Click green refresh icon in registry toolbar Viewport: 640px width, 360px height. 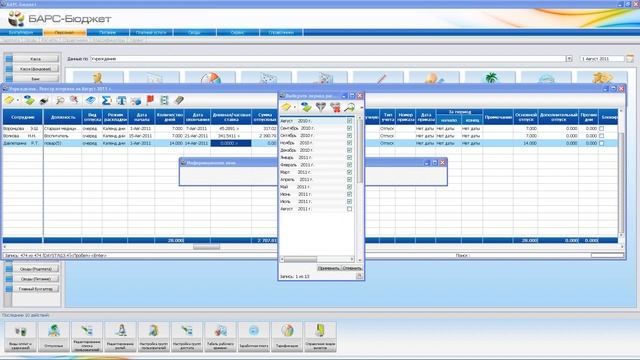click(29, 100)
